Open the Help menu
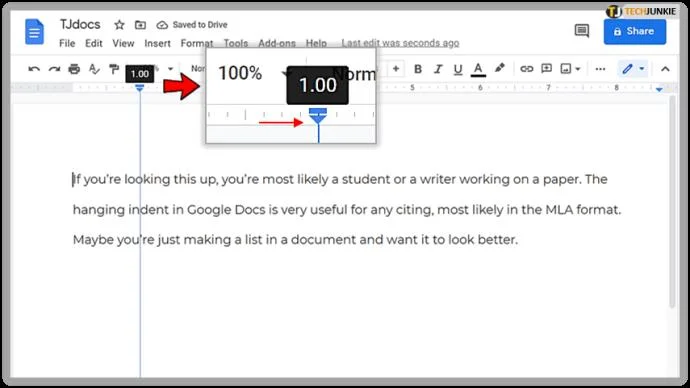The width and height of the screenshot is (690, 388). pyautogui.click(x=316, y=43)
